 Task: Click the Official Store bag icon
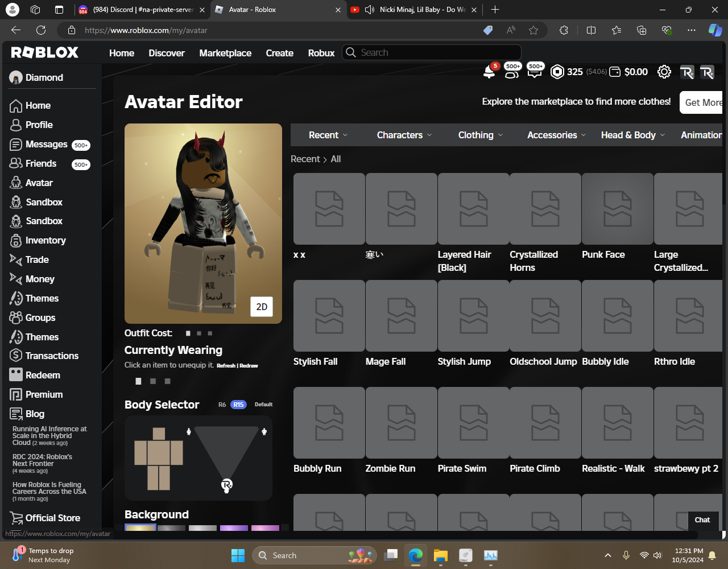[x=16, y=518]
